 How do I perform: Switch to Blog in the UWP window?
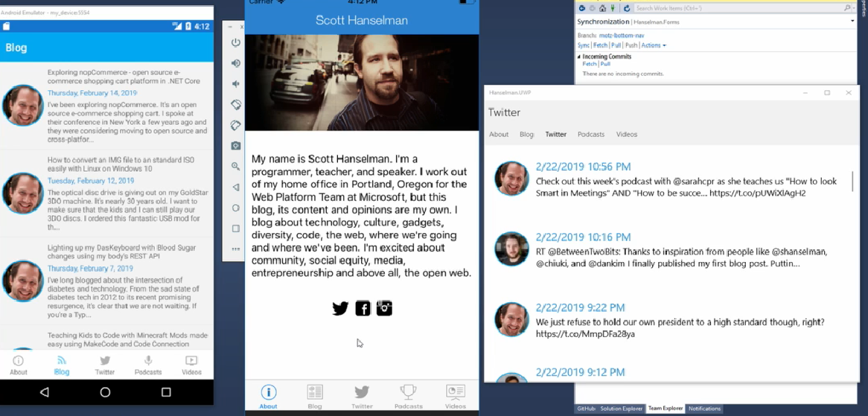pos(526,135)
